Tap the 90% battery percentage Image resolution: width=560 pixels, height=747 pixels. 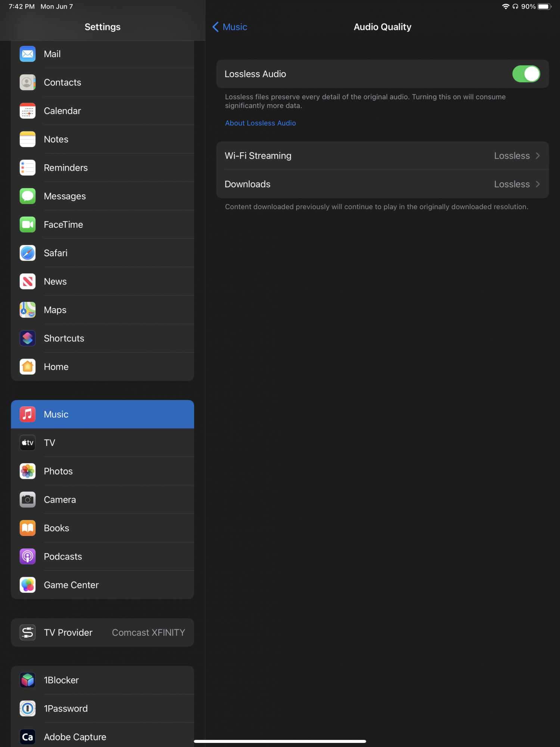point(528,6)
